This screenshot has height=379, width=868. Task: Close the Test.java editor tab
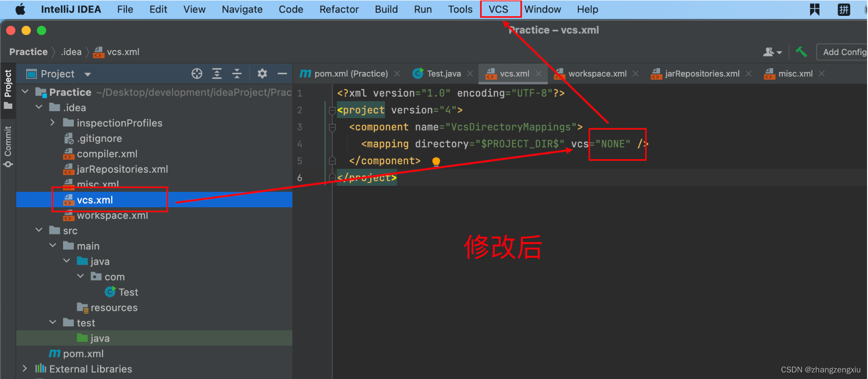click(470, 74)
